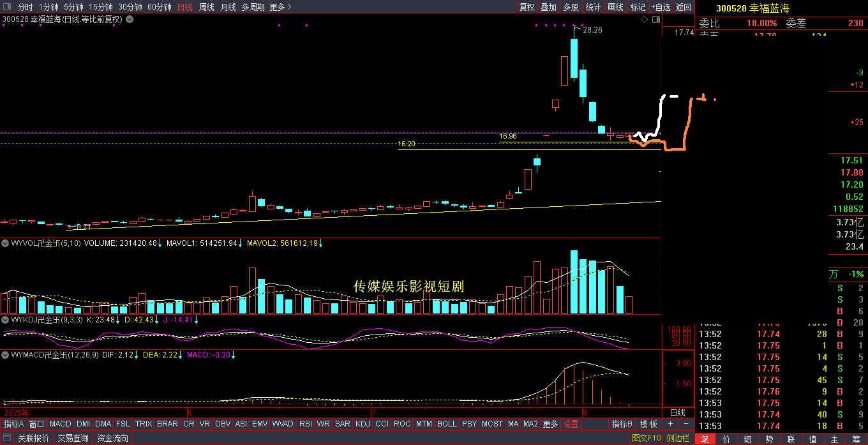
Task: Apply the WVAD indicator
Action: click(x=283, y=424)
